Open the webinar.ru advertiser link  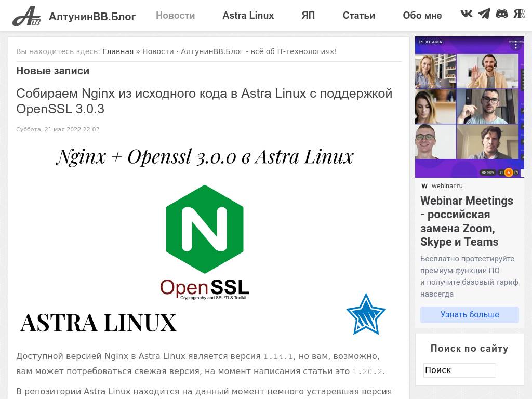[x=447, y=186]
